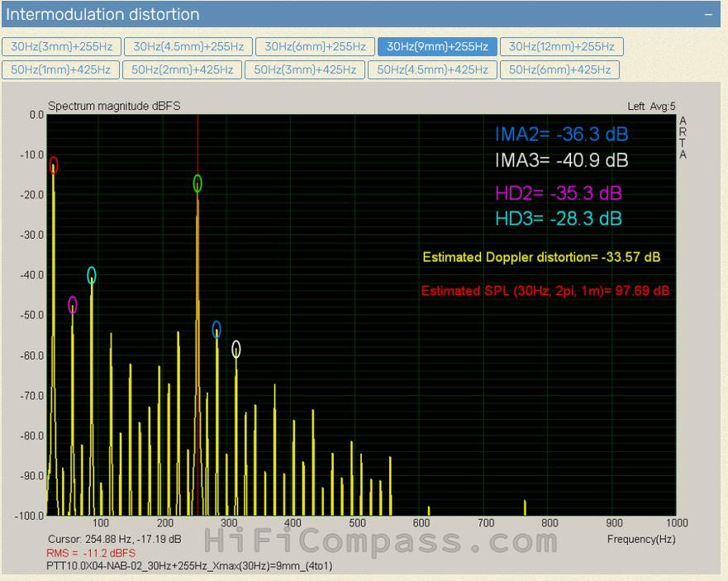Show the 30Hz(12mm)+255Hz graph
The width and height of the screenshot is (728, 581).
pos(561,47)
